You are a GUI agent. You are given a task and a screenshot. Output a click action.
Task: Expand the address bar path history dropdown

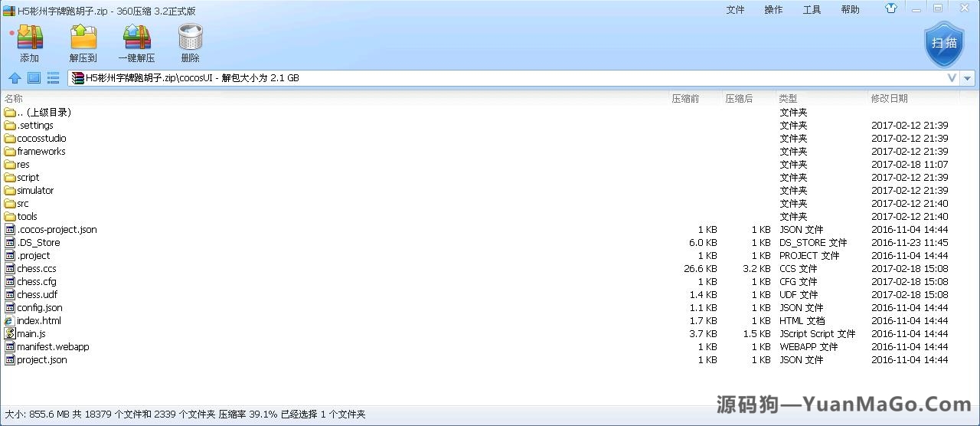968,78
